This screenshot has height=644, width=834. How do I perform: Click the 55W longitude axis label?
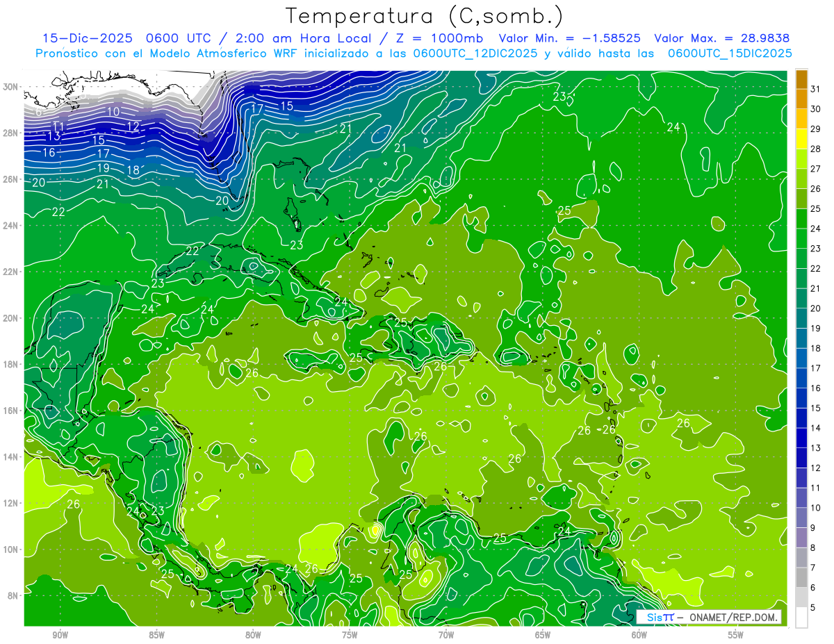coord(736,636)
